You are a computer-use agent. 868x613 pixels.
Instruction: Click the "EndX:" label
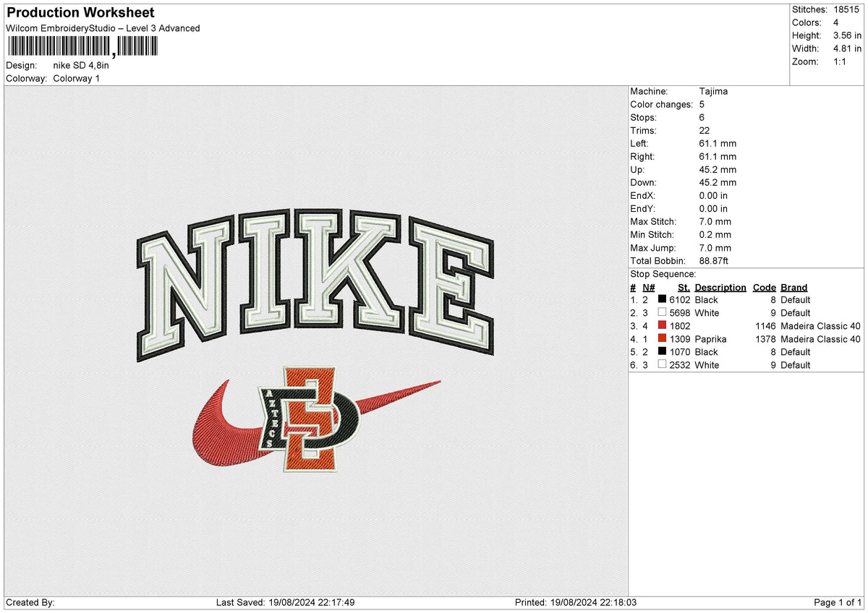click(644, 196)
